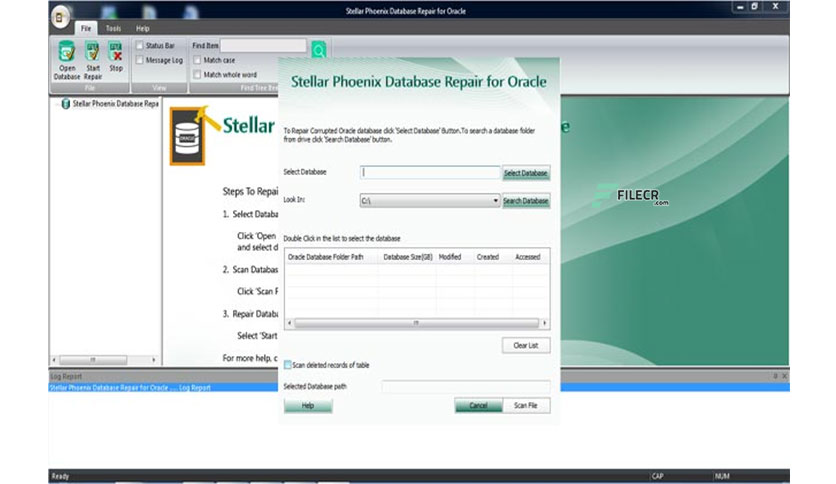Click the orange Oracle database logo image
836x484 pixels.
(187, 136)
